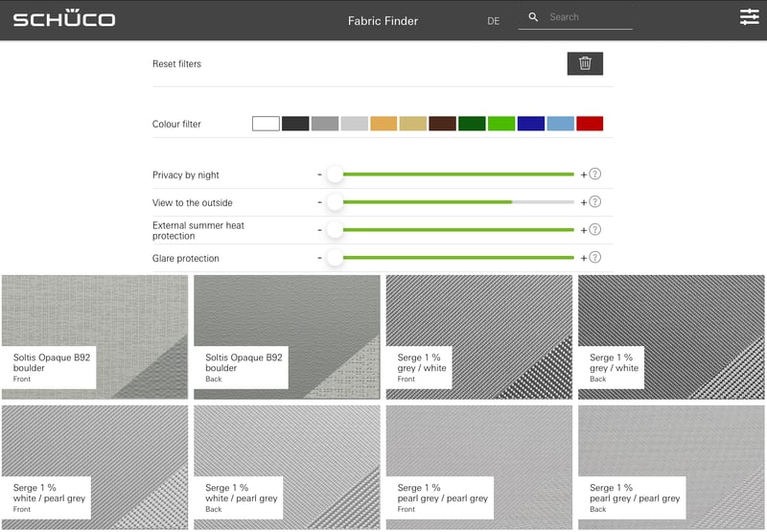Click the Fabric Finder title
The image size is (767, 532).
(x=383, y=21)
